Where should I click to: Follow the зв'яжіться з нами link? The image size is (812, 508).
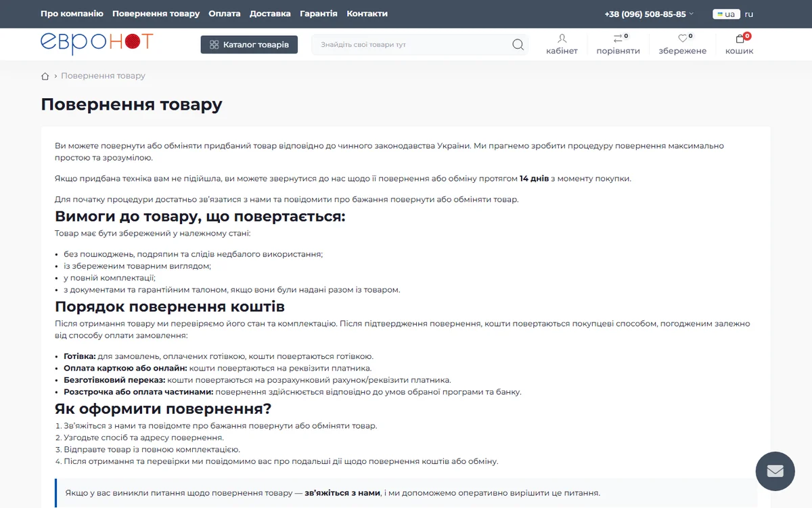tap(342, 493)
